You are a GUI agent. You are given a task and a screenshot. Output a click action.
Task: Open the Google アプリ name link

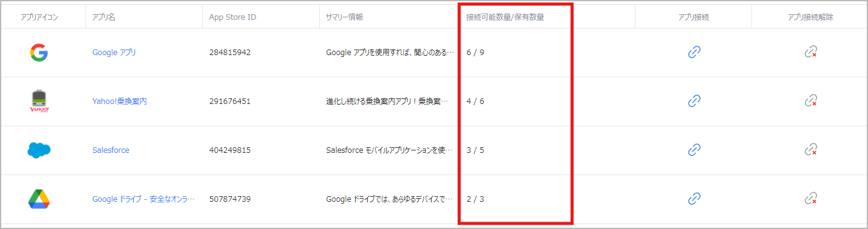(114, 53)
